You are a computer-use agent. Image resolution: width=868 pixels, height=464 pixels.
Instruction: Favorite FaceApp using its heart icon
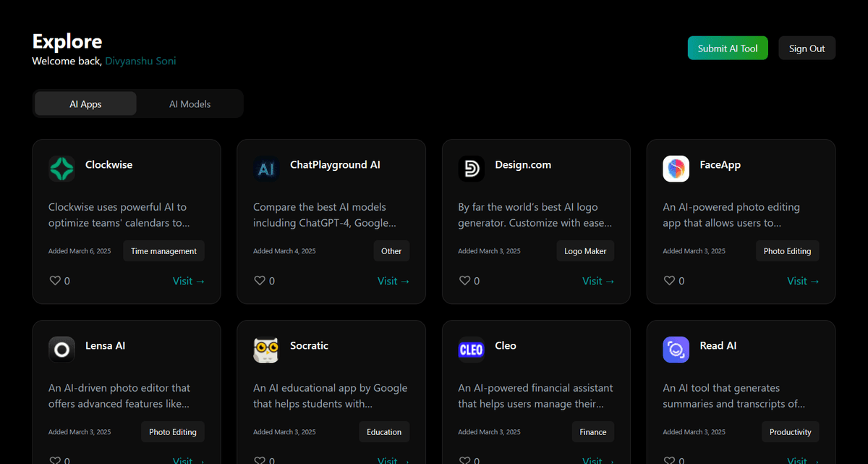[x=669, y=281]
